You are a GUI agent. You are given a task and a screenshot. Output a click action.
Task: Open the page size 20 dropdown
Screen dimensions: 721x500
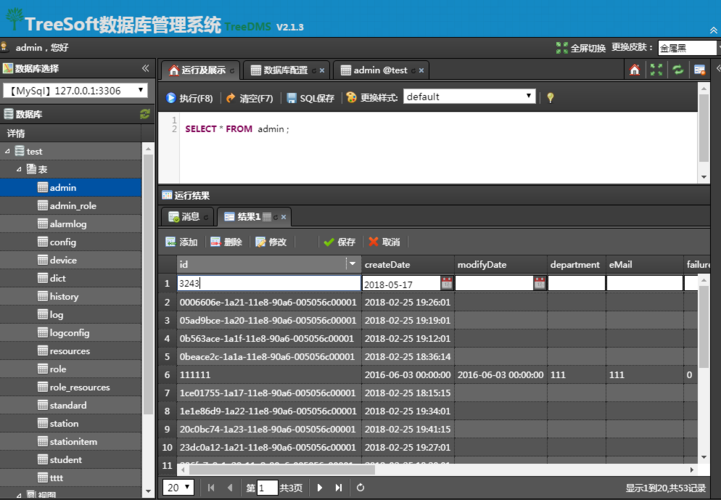178,488
